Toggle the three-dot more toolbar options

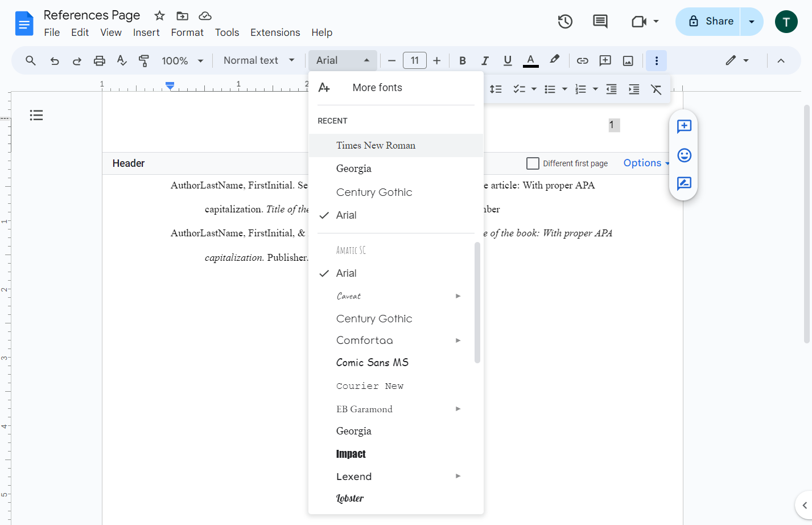pyautogui.click(x=656, y=60)
